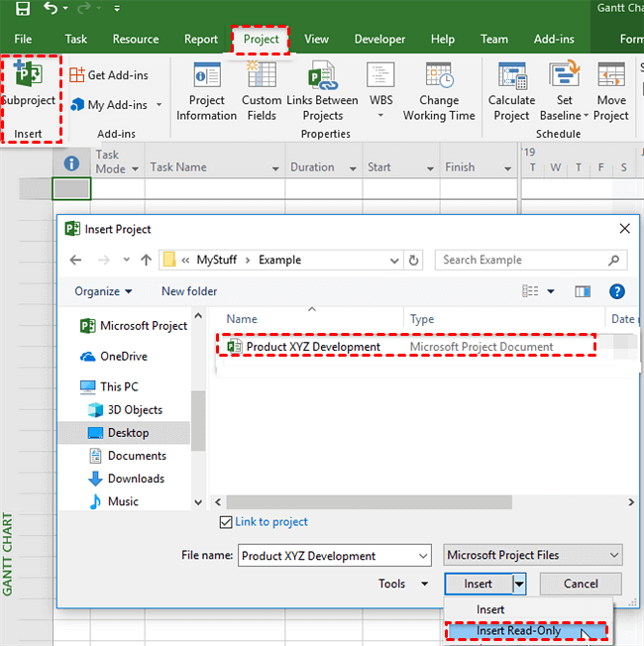Screen dimensions: 644x646
Task: Toggle the Link to project checkbox
Action: [x=225, y=522]
